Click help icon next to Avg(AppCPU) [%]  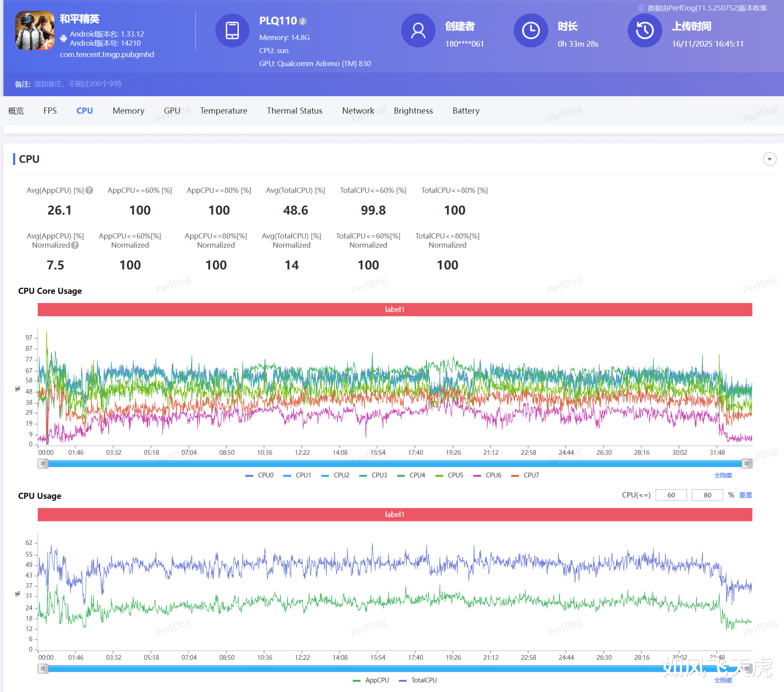(89, 190)
